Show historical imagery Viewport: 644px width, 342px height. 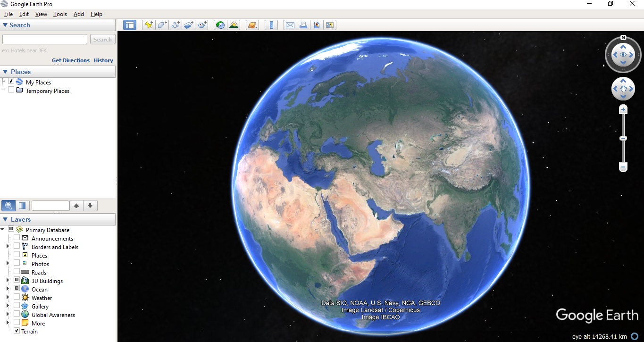pos(220,25)
